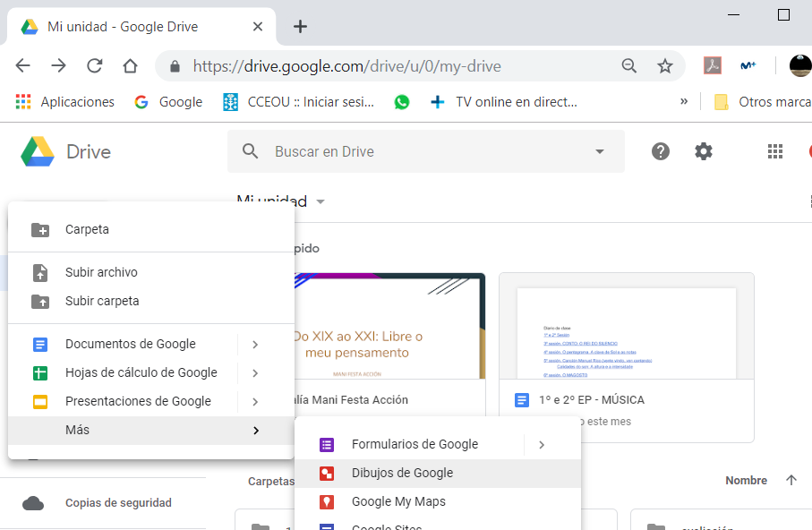This screenshot has height=530, width=812.
Task: Click the Buscar en Drive search field
Action: tap(421, 151)
